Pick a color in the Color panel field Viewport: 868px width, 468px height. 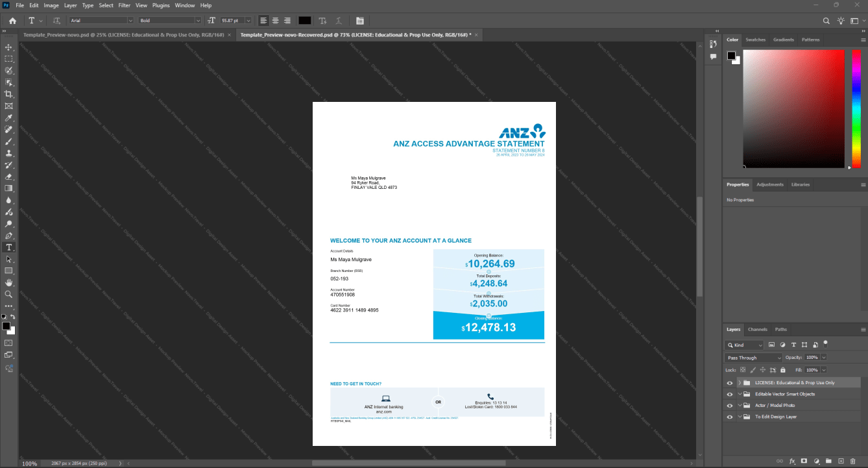click(793, 109)
